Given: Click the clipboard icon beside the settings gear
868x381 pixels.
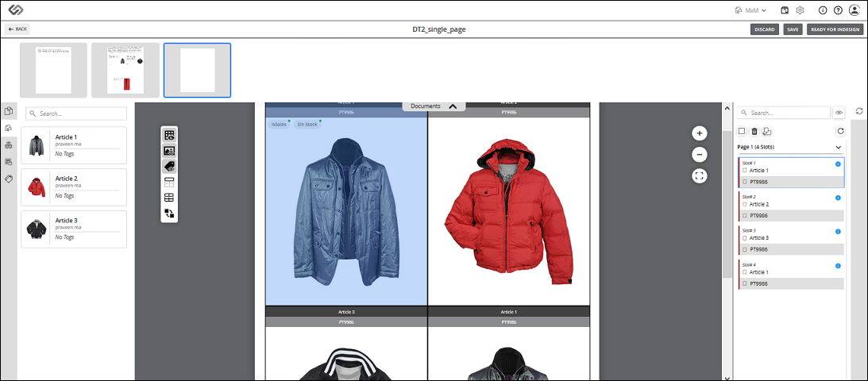Looking at the screenshot, I should [x=784, y=10].
